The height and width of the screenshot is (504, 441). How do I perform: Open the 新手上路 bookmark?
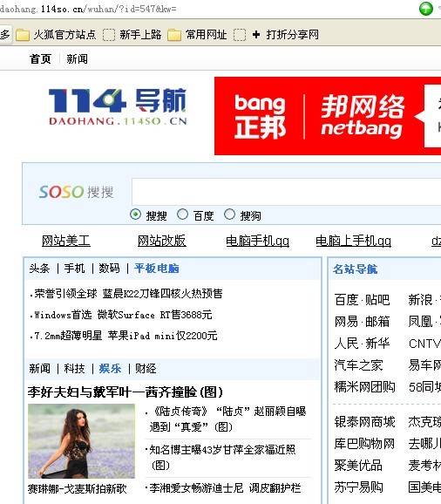point(132,34)
